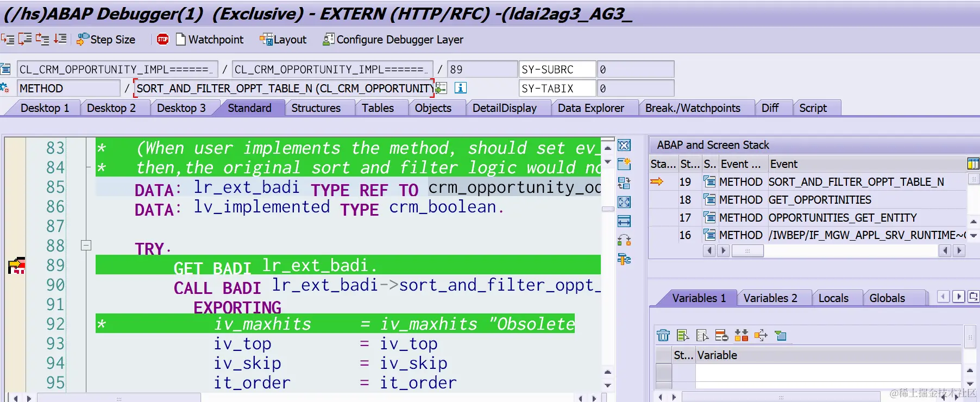
Task: Click the column configuration icon in stack header
Action: tap(973, 164)
